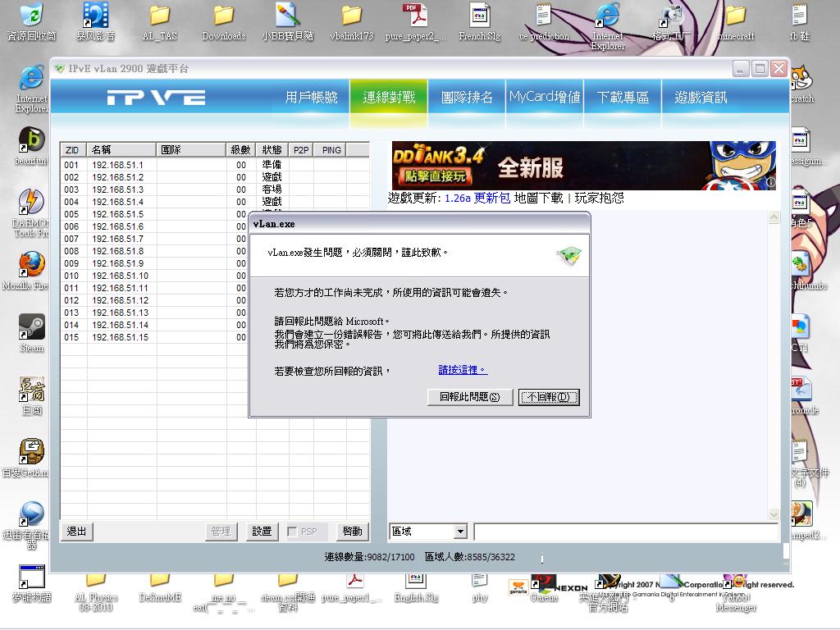Open the 迅雷看看 player shortcut
The width and height of the screenshot is (840, 630).
coord(31,514)
